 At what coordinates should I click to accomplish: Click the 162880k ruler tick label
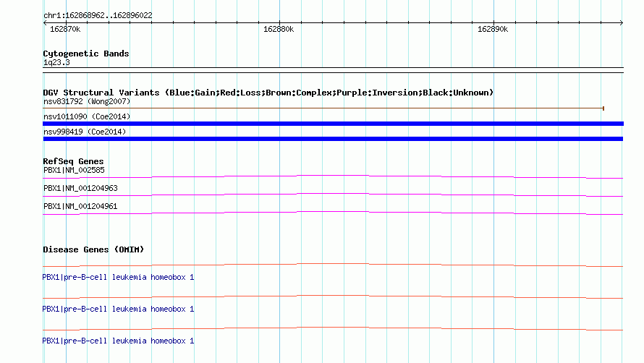279,29
